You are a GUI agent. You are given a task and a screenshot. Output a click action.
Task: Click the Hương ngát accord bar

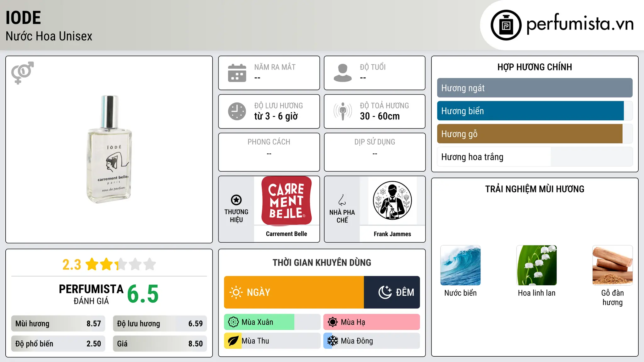tap(535, 88)
